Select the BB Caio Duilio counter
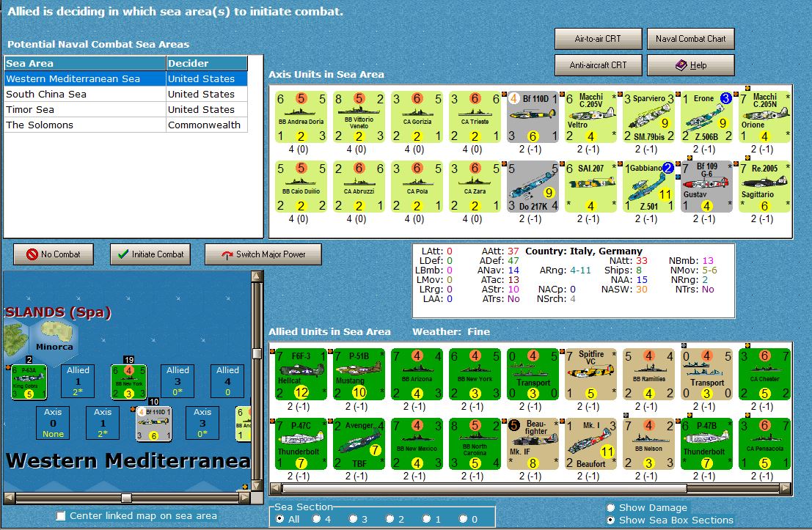Viewport: 812px width, 530px height. click(301, 187)
